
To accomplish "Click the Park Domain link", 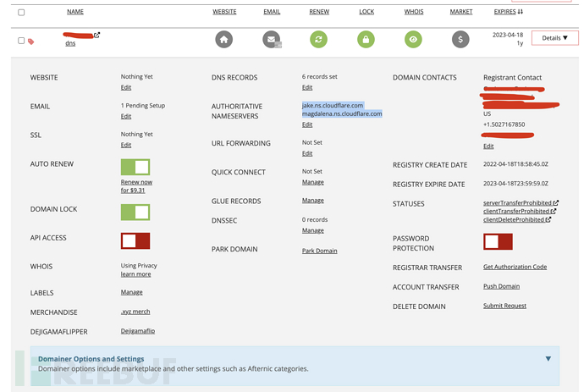I will pyautogui.click(x=320, y=251).
